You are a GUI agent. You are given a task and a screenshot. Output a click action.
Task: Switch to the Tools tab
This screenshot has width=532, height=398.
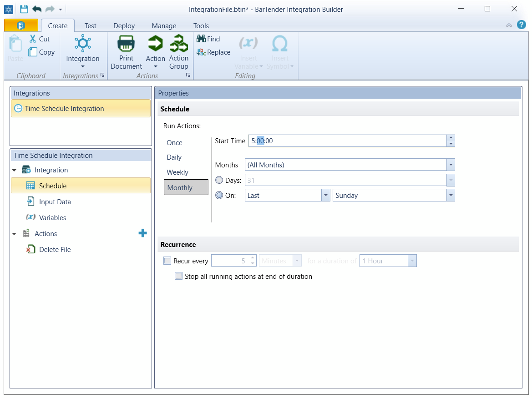[201, 26]
